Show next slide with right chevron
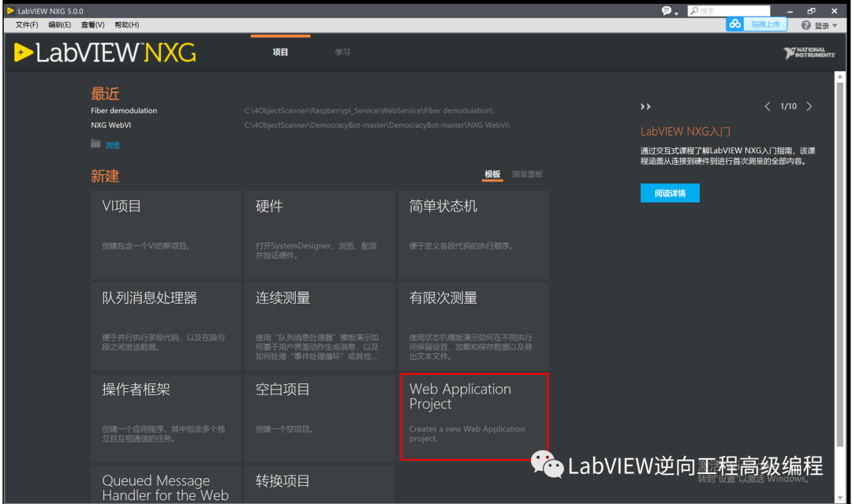The height and width of the screenshot is (504, 852). (809, 106)
